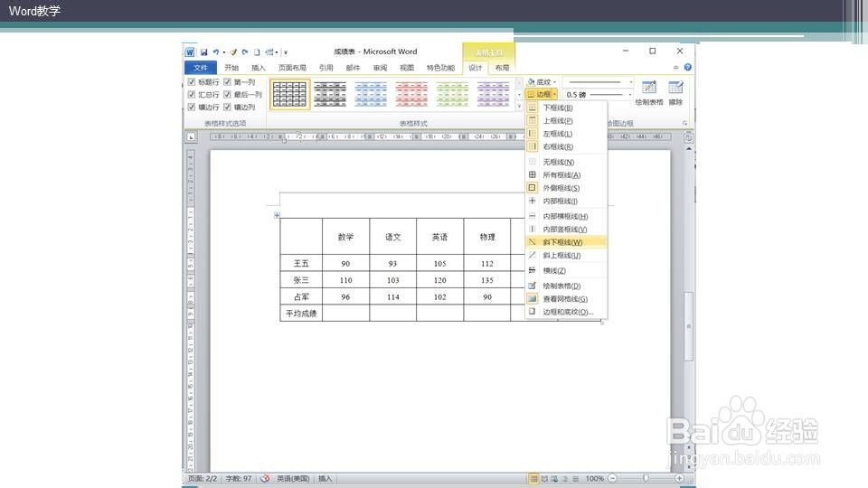
Task: Click the 100% zoom level button
Action: 595,479
